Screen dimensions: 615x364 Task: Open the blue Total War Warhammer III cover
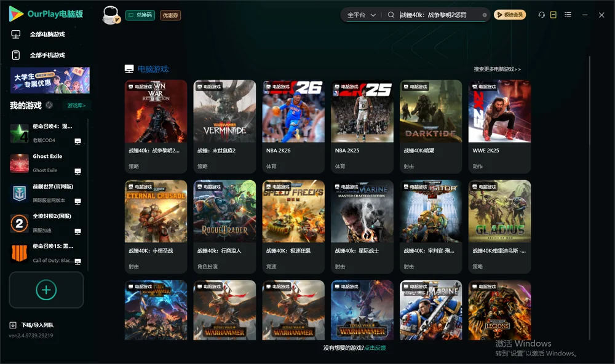click(x=362, y=310)
